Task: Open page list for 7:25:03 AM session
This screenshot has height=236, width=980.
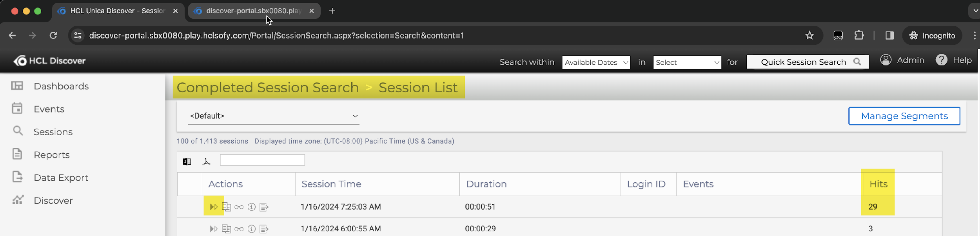Action: [226, 207]
